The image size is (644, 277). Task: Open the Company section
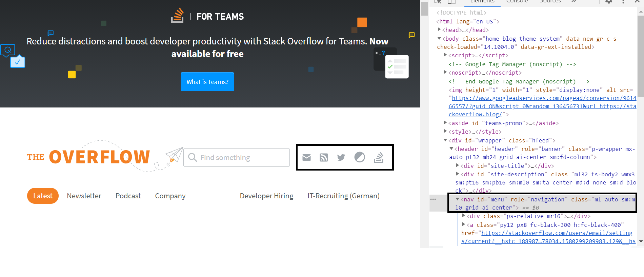pos(170,196)
